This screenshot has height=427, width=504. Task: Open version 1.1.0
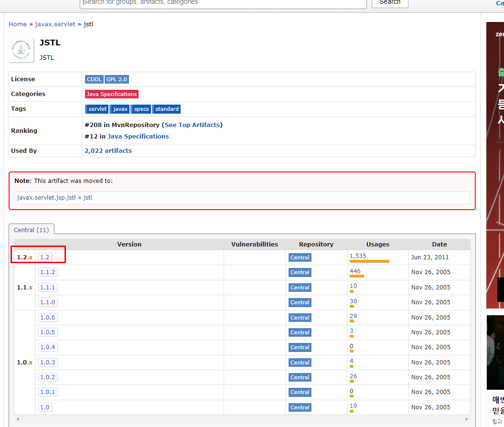click(48, 302)
